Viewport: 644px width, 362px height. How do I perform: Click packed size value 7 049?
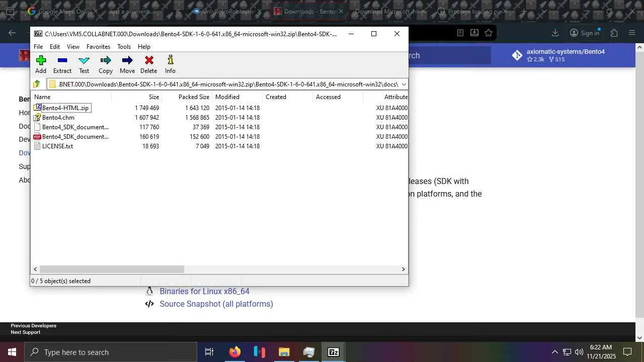tap(202, 146)
